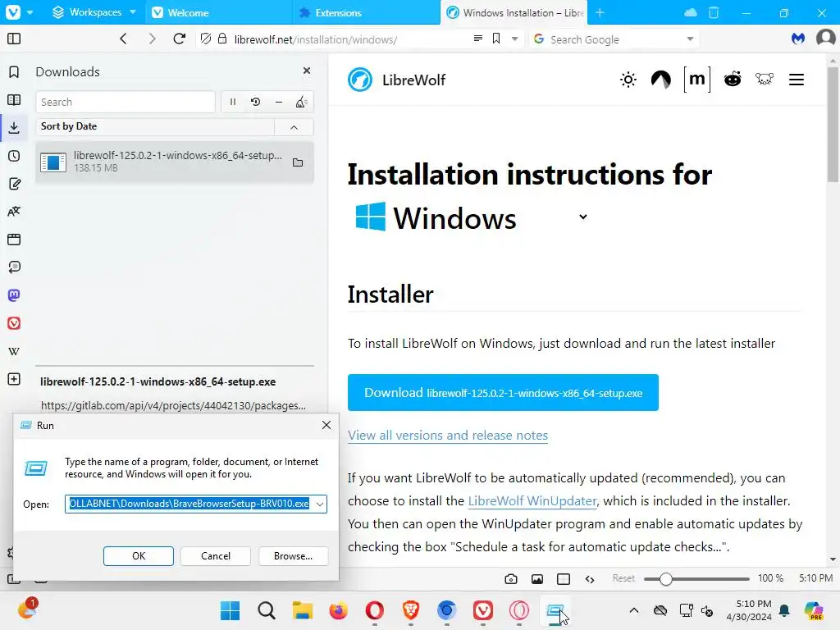Go forward to next page
Image resolution: width=840 pixels, height=630 pixels.
[x=152, y=39]
